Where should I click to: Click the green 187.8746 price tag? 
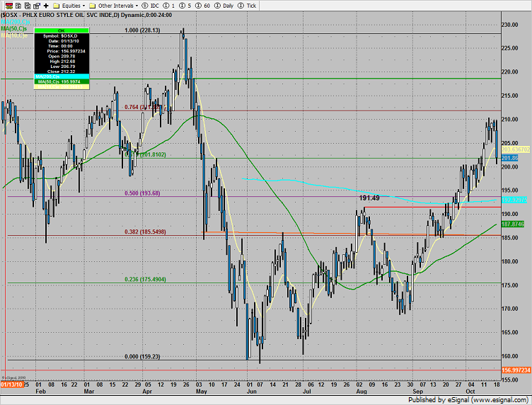coord(516,224)
